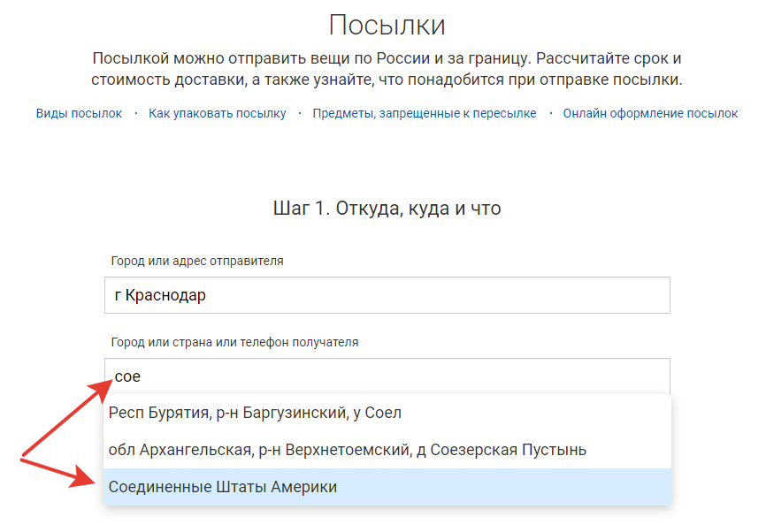Click dot separator before "Онлайн оформление посылок"
Screen dimensions: 766x532
pos(550,113)
